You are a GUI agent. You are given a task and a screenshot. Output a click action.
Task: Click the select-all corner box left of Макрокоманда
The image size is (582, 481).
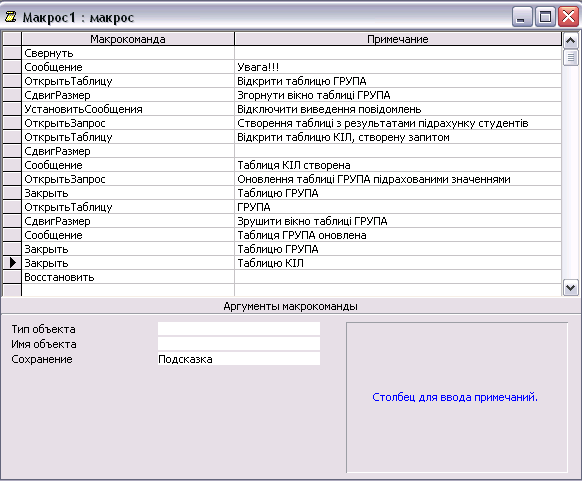12,39
